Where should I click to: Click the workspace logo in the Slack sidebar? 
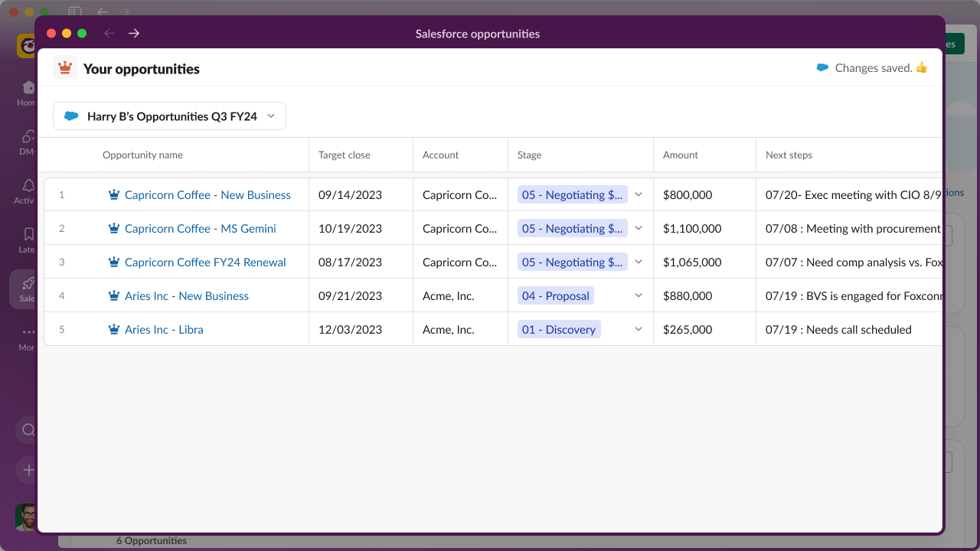pyautogui.click(x=26, y=46)
